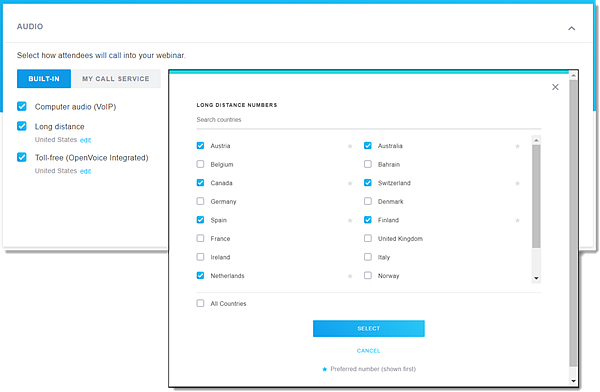Screen dimensions: 600x392
Task: Click country list scroll up arrow
Action: pyautogui.click(x=536, y=140)
